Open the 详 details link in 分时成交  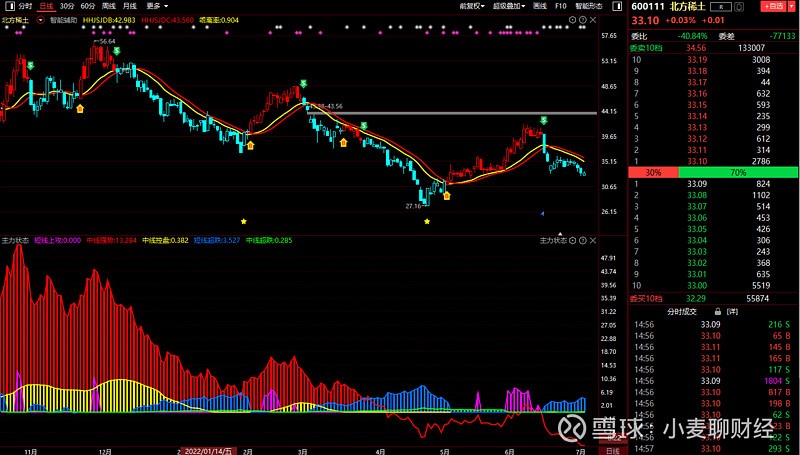point(732,312)
